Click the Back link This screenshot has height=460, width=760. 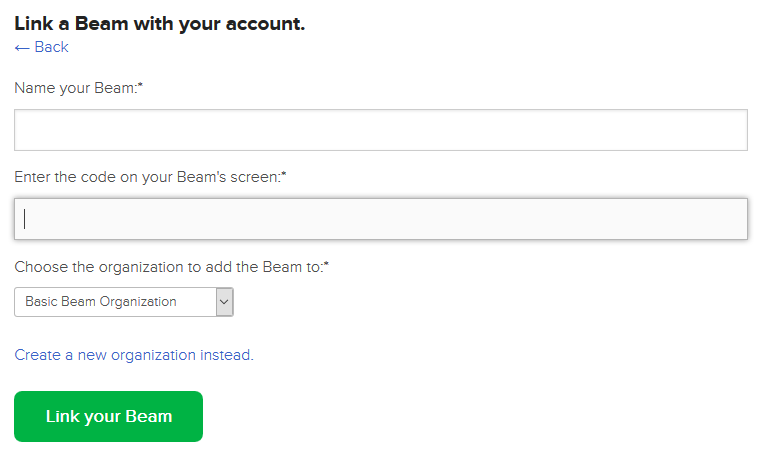pos(51,47)
